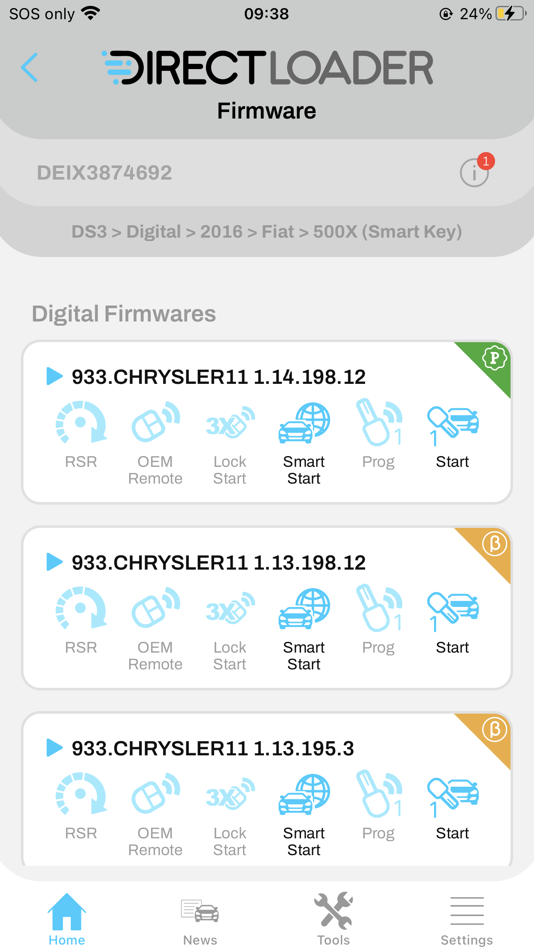Open the info icon with red badge

click(476, 171)
